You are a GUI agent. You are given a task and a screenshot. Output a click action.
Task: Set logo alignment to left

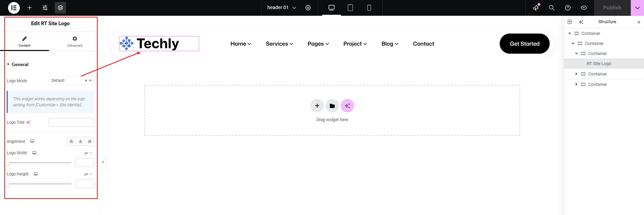[x=71, y=142]
